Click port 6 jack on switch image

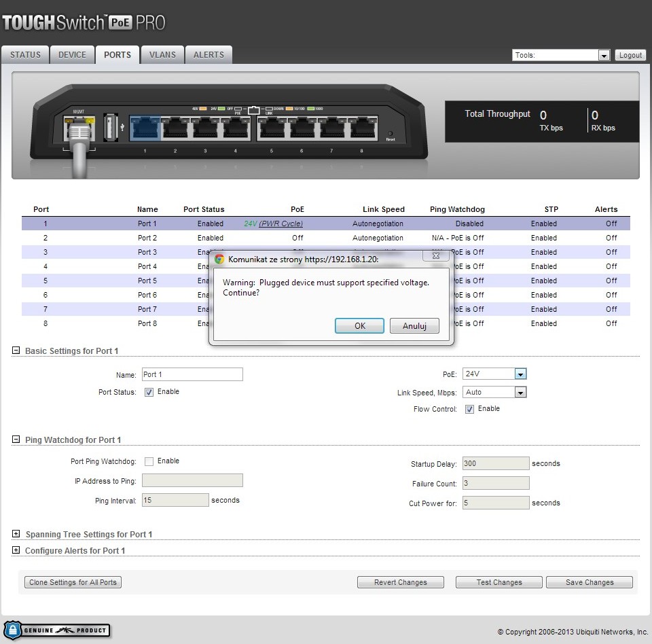pos(302,128)
